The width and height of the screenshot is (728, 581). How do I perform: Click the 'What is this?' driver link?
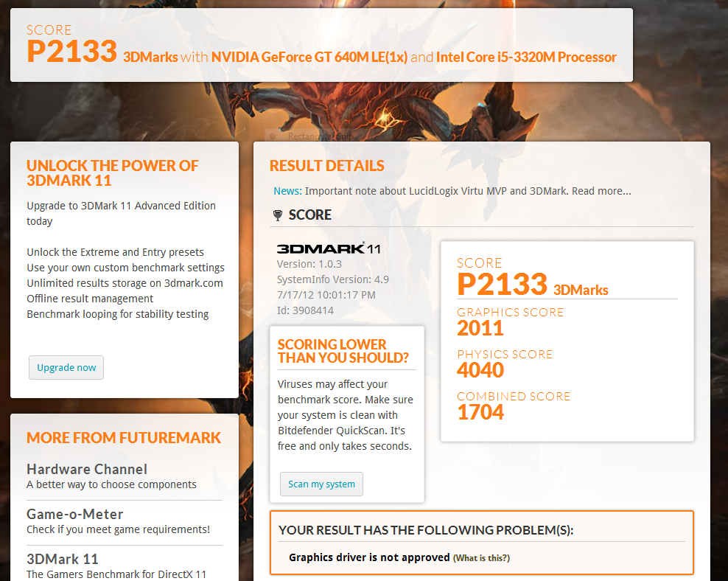481,558
